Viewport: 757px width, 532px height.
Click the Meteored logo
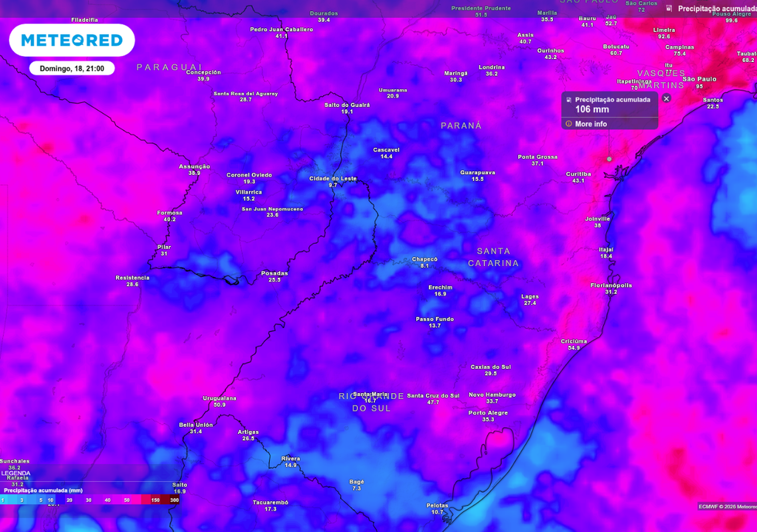pos(72,41)
